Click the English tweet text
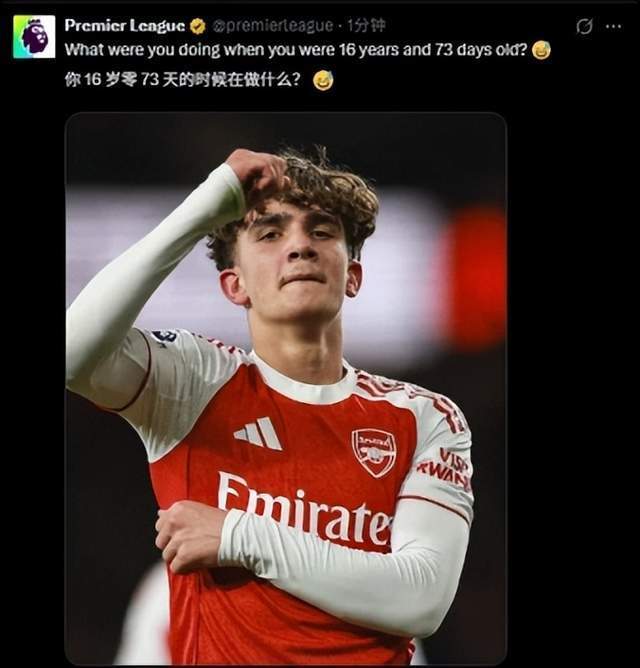 (x=296, y=49)
